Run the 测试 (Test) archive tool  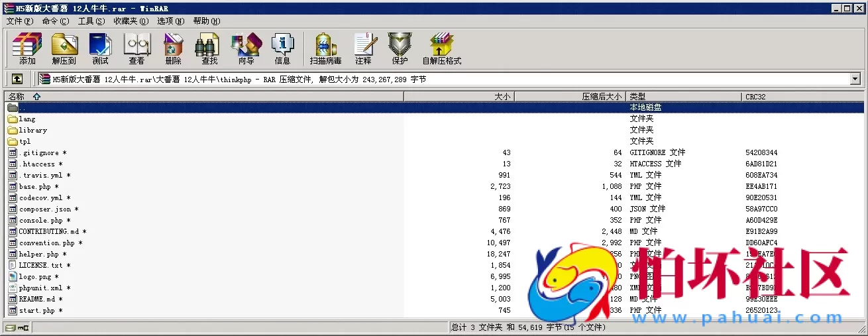(100, 49)
